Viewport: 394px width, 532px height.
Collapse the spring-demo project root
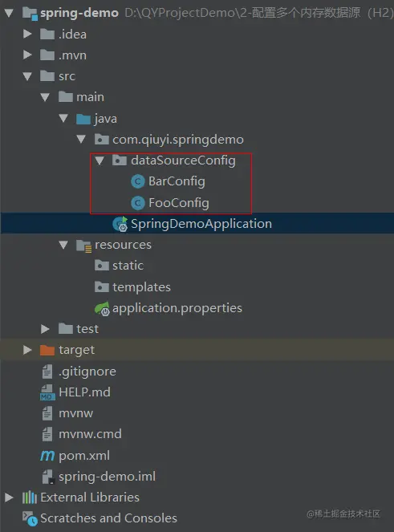(9, 13)
